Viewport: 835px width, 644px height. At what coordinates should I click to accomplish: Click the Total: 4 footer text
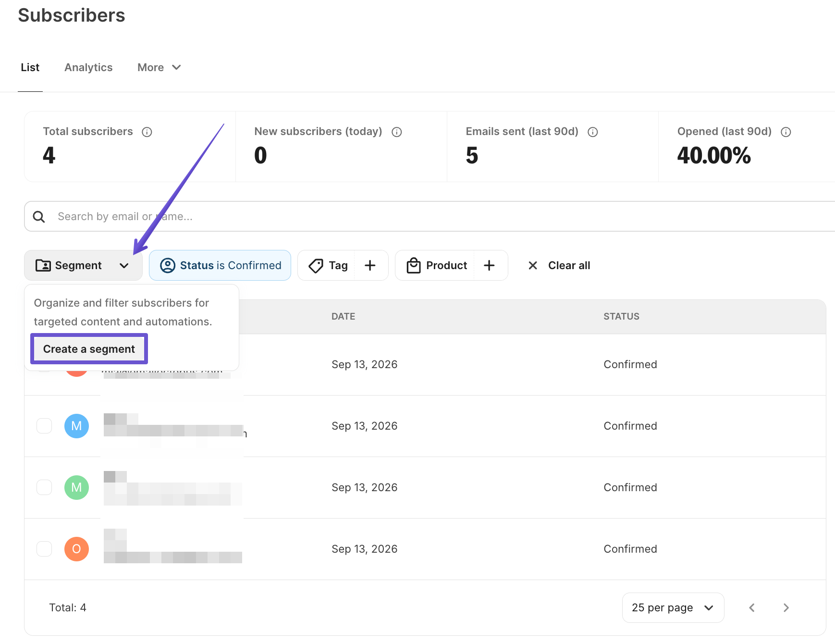(68, 607)
